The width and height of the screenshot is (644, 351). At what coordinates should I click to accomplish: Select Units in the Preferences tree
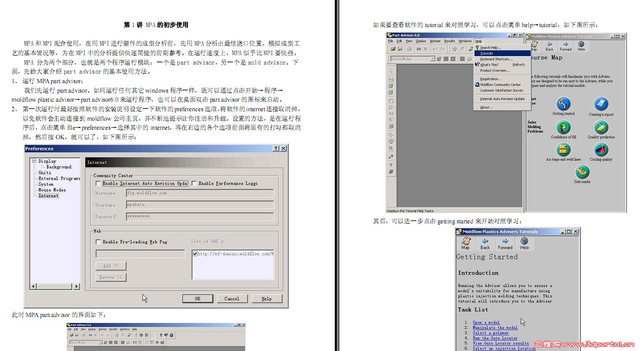tap(45, 173)
